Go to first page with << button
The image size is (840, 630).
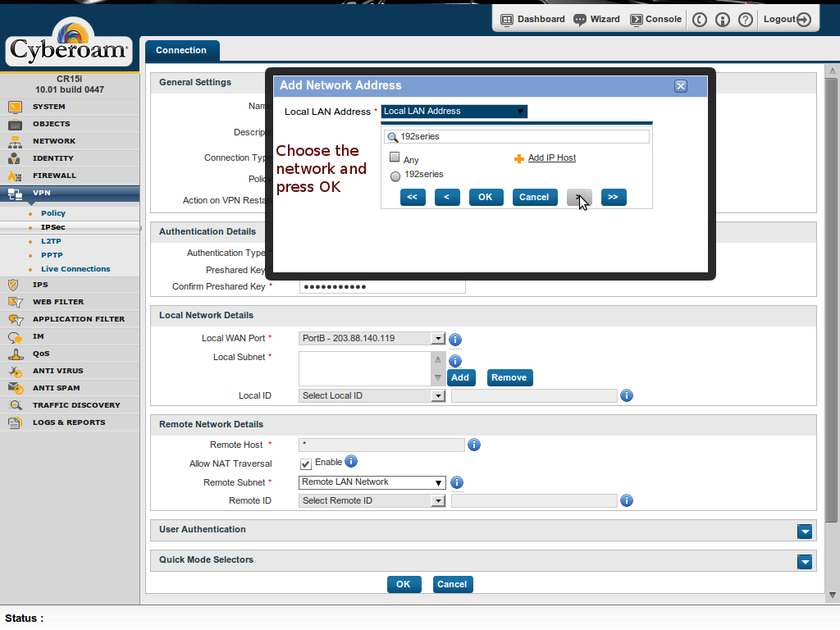pos(413,197)
